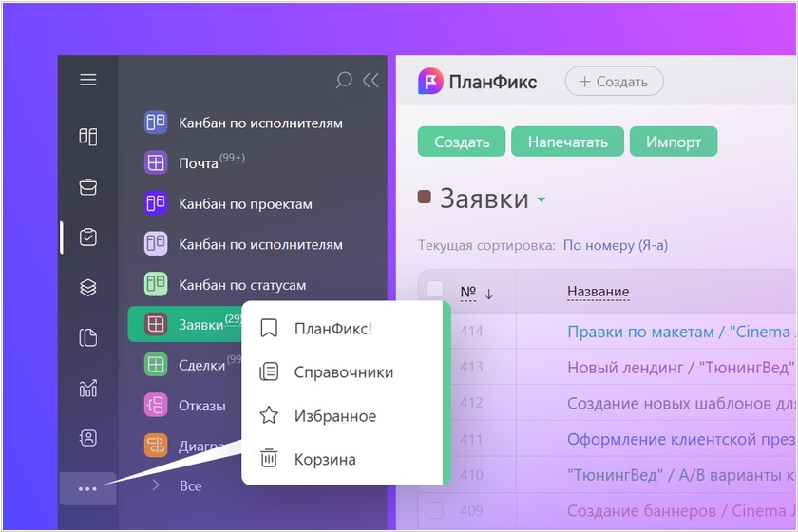
Task: Click row number 410
Action: coord(471,474)
